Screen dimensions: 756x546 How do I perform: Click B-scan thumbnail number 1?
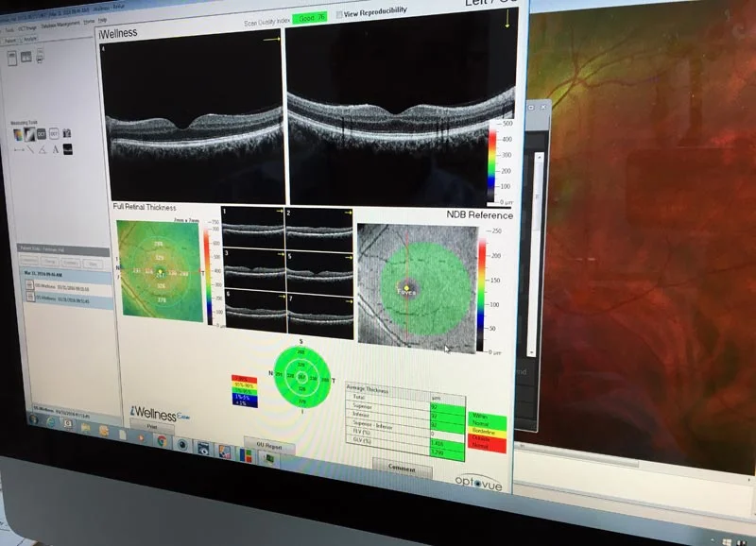click(253, 228)
